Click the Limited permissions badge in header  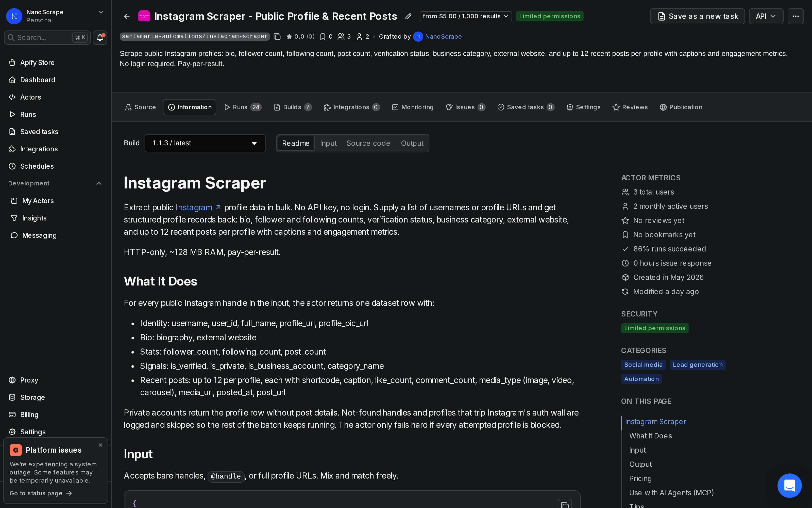click(550, 16)
